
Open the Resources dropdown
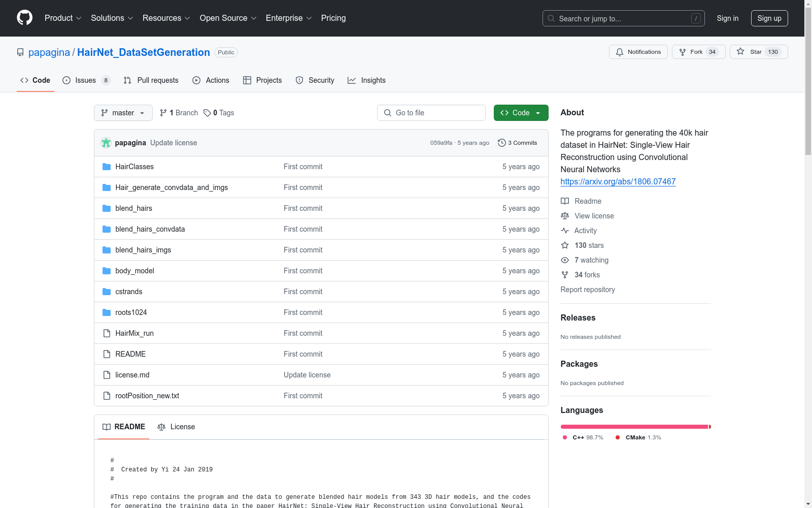pos(166,18)
